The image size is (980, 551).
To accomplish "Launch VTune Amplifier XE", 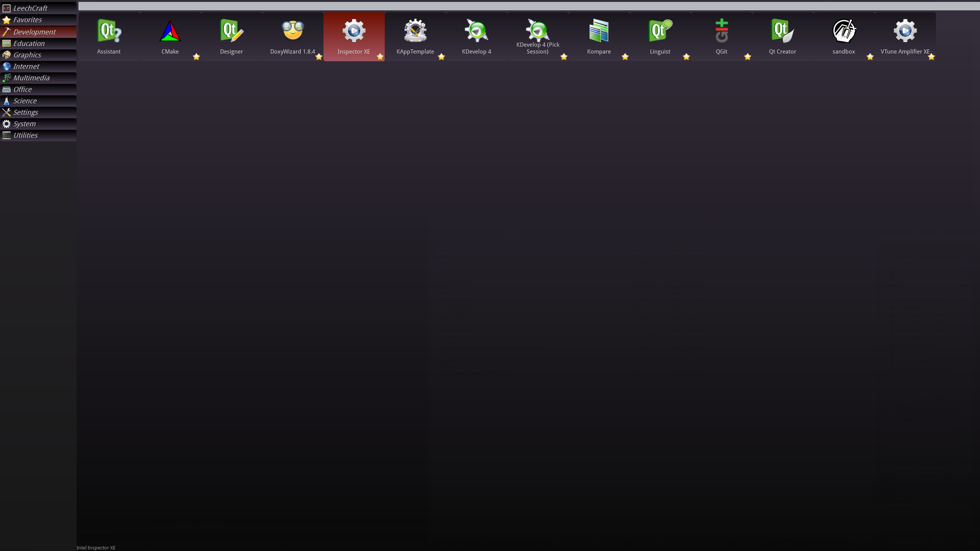I will (905, 37).
